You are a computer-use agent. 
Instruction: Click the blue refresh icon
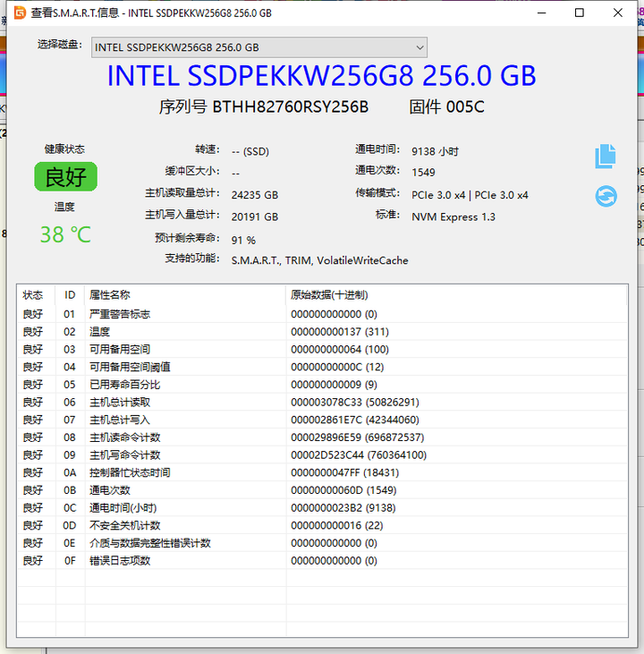606,196
